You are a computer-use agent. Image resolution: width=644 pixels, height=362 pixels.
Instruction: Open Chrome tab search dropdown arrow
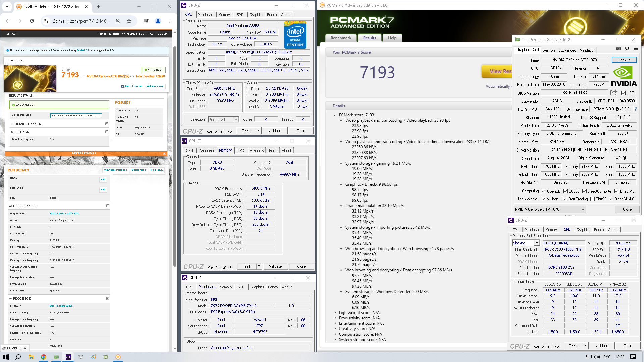tap(7, 6)
